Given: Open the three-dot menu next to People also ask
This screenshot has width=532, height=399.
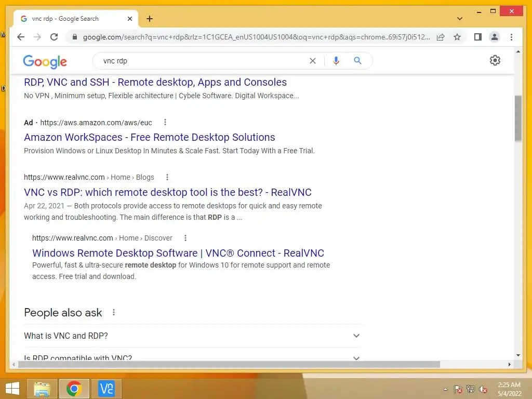Looking at the screenshot, I should point(114,312).
